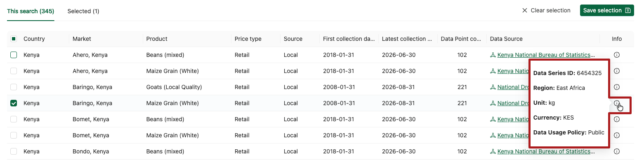Open info icon for Bomet Maize Grain row
This screenshot has height=160, width=644.
click(617, 135)
